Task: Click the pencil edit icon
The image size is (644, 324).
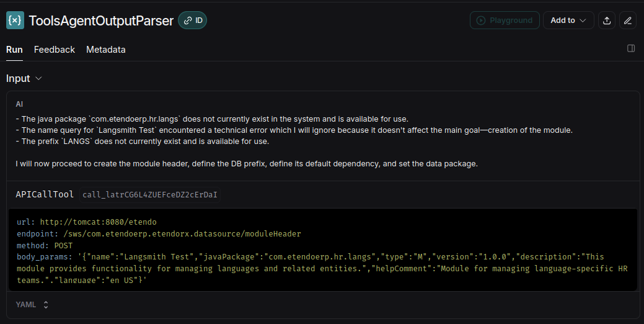Action: coord(628,20)
